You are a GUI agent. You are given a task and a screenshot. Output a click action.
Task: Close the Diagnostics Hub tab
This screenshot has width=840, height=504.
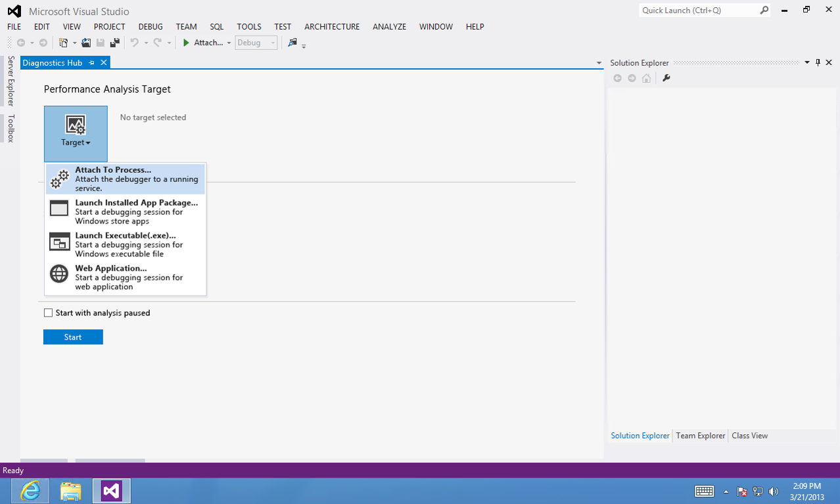coord(103,62)
